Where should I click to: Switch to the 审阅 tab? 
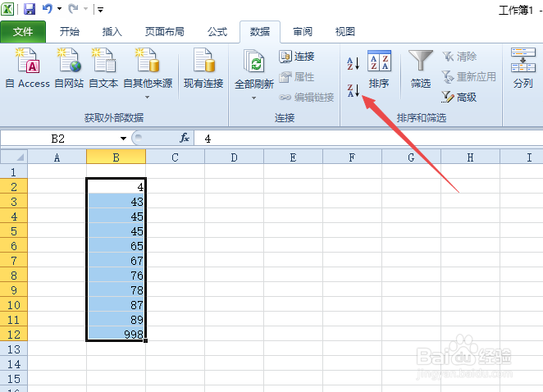[303, 32]
